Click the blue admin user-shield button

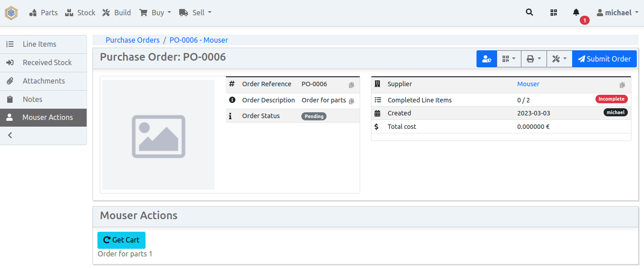tap(486, 59)
